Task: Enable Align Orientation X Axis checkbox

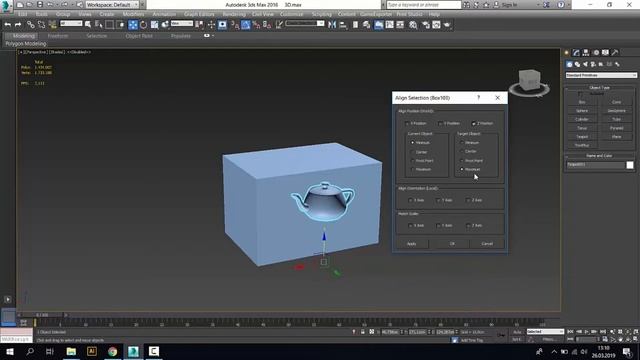Action: [x=410, y=200]
